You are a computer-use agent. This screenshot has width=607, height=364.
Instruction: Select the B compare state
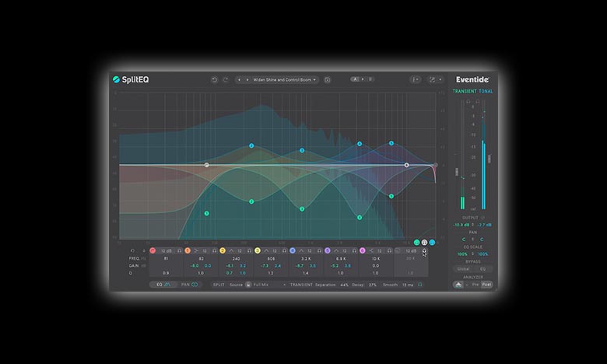point(370,79)
